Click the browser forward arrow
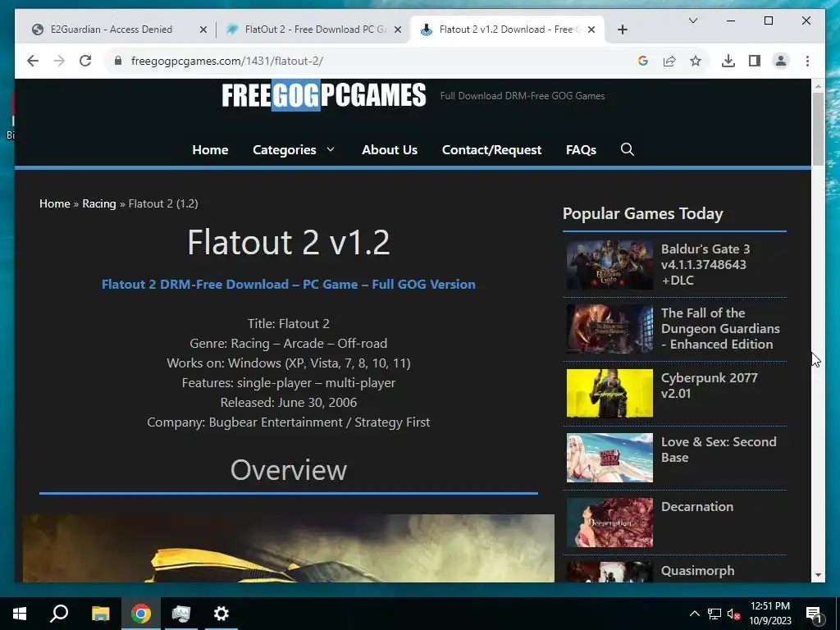The image size is (840, 630). point(59,61)
